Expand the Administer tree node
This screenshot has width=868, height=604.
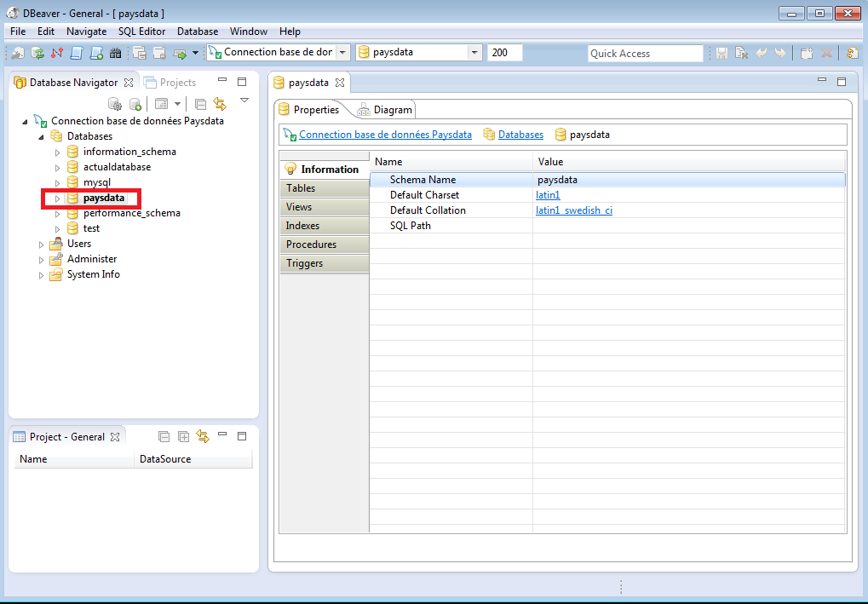[41, 260]
